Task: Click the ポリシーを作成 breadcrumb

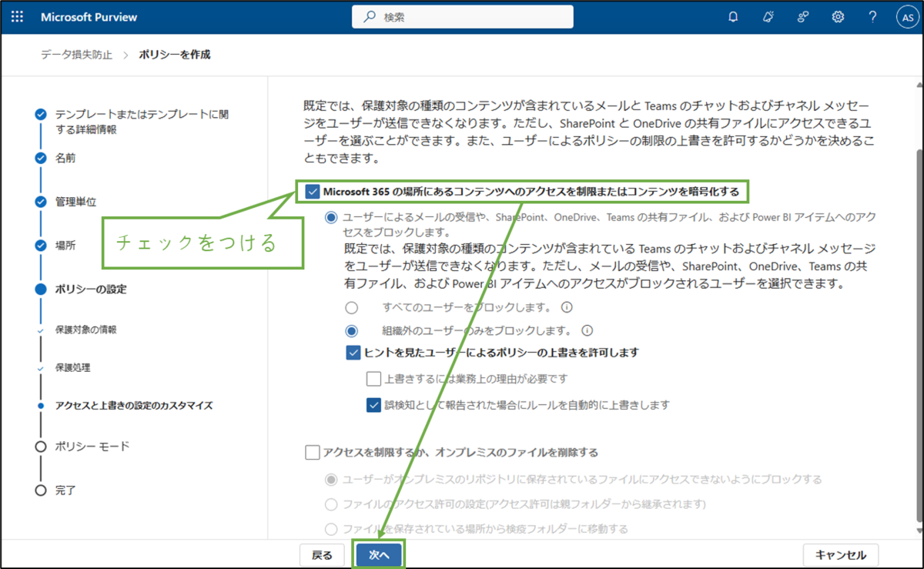Action: 175,55
